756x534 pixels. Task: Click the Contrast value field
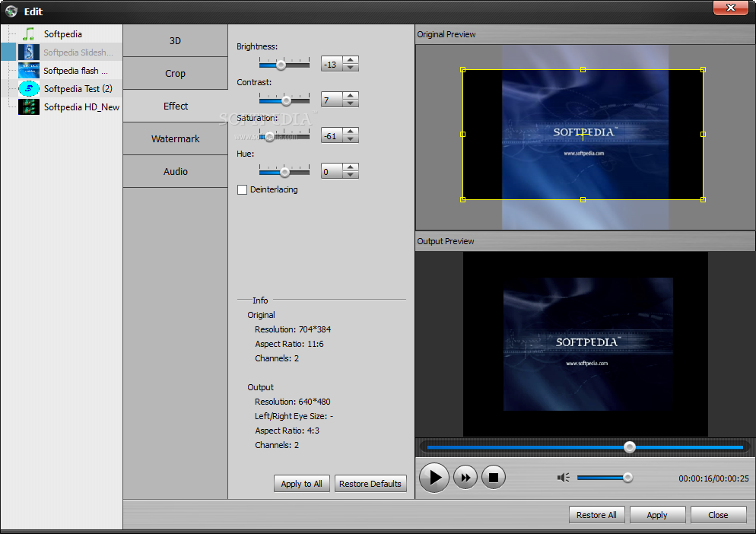[332, 100]
